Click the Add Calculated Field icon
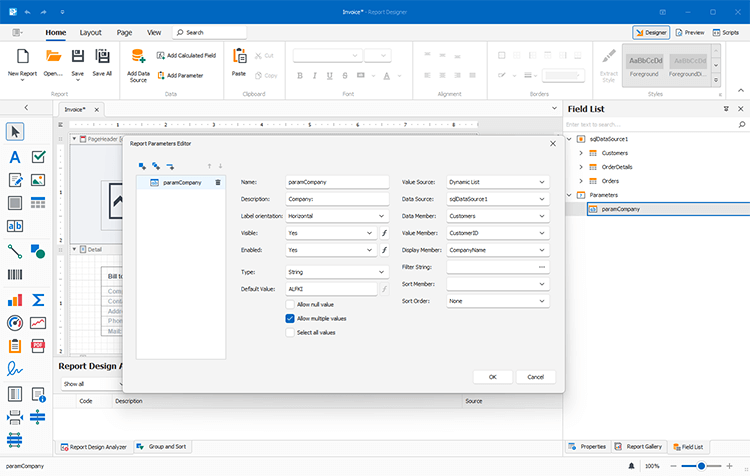The width and height of the screenshot is (750, 476). (160, 56)
